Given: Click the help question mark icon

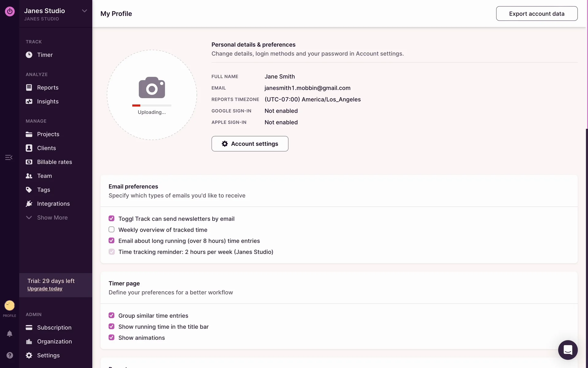Looking at the screenshot, I should (9, 355).
